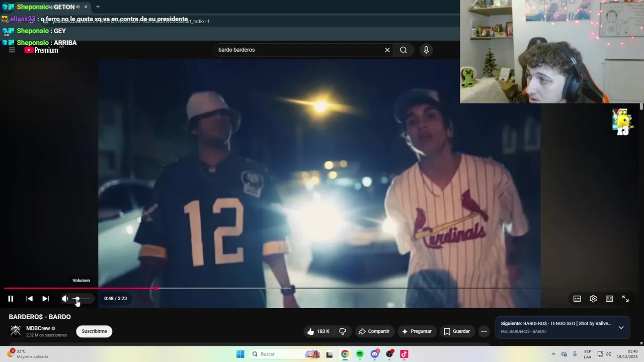Open the Task View taskbar icon
644x362 pixels.
[330, 354]
